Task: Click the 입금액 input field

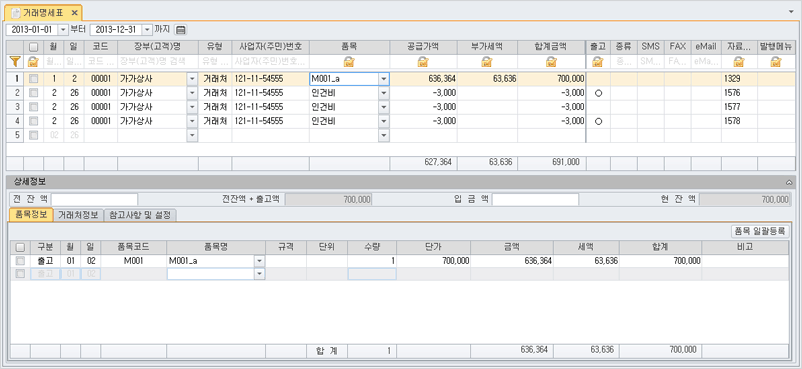Action: tap(535, 200)
